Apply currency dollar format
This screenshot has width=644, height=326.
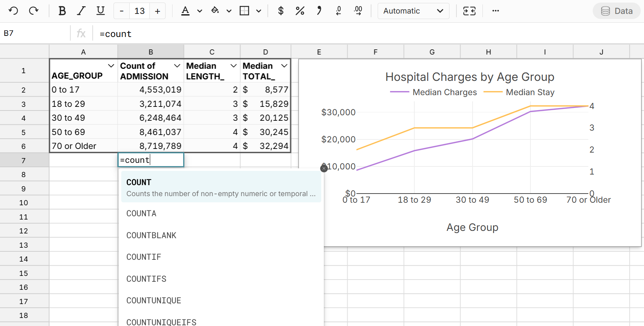pos(281,11)
